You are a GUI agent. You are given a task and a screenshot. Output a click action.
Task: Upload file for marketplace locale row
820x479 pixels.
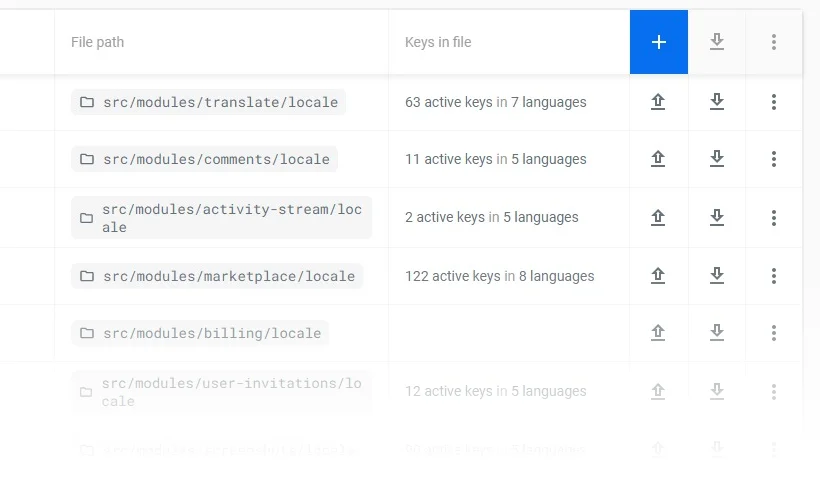click(x=658, y=276)
